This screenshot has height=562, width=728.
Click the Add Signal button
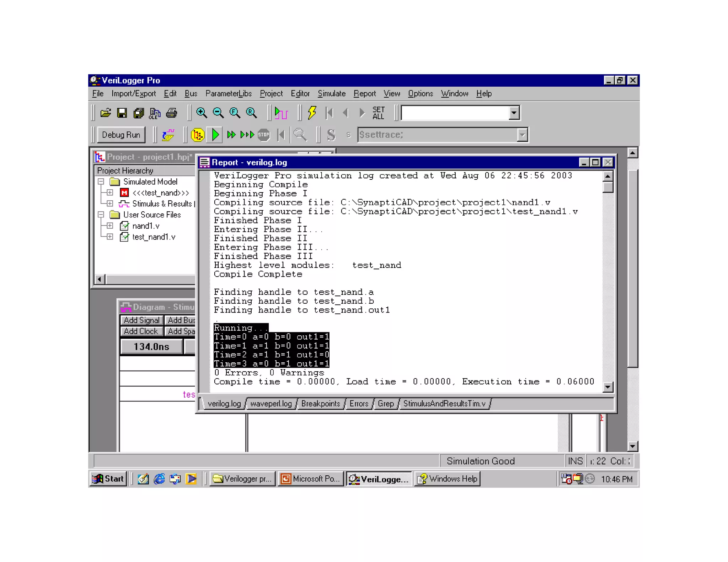coord(141,320)
